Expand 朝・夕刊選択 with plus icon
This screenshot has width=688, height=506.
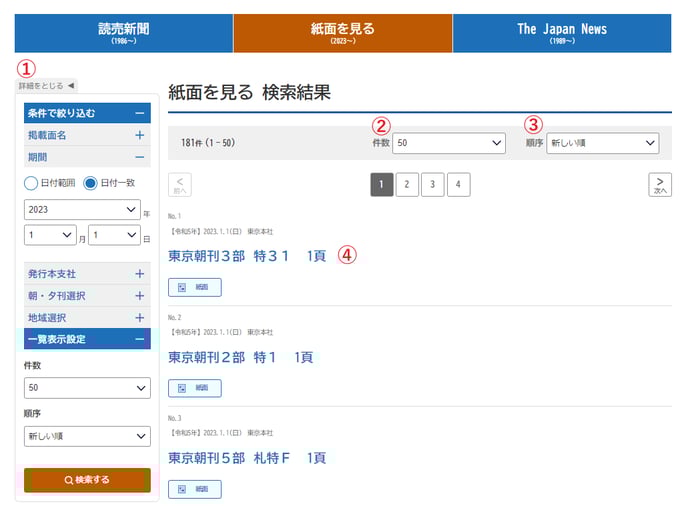click(x=139, y=295)
